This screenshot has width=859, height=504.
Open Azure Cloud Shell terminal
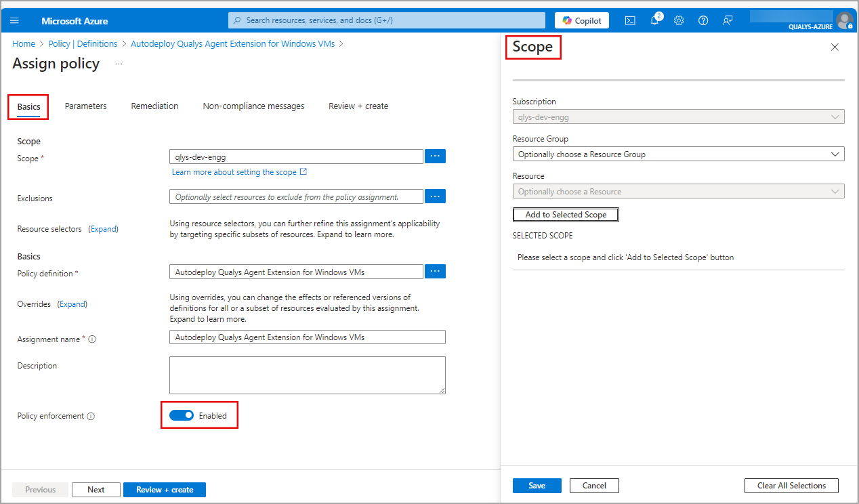[630, 20]
